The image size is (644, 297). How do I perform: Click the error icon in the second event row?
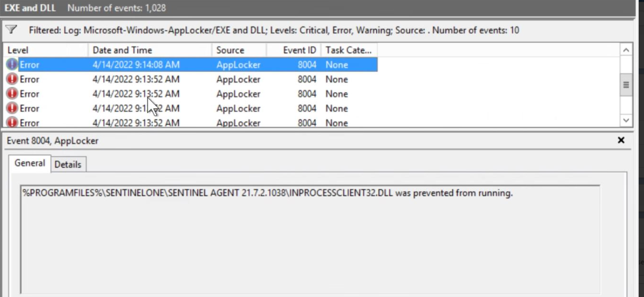(12, 79)
